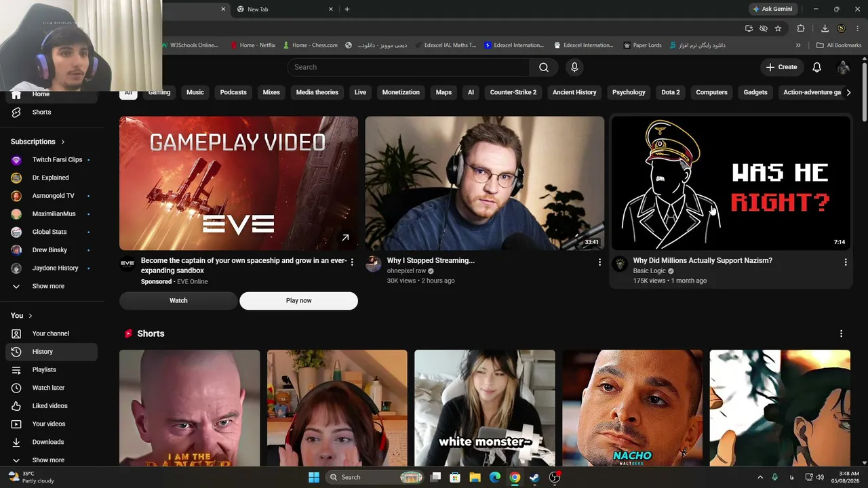Open the 'white monster' Shorts thumbnail
This screenshot has height=488, width=868.
coord(485,408)
